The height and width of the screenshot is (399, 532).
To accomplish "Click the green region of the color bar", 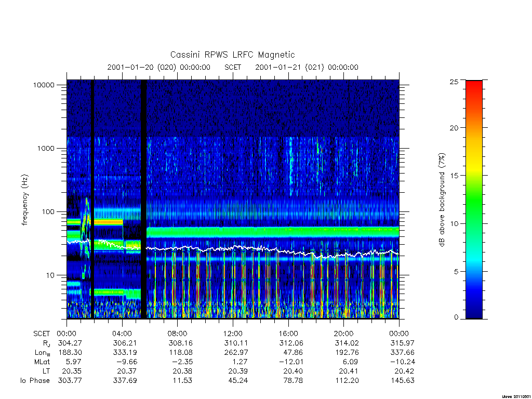I will point(474,204).
